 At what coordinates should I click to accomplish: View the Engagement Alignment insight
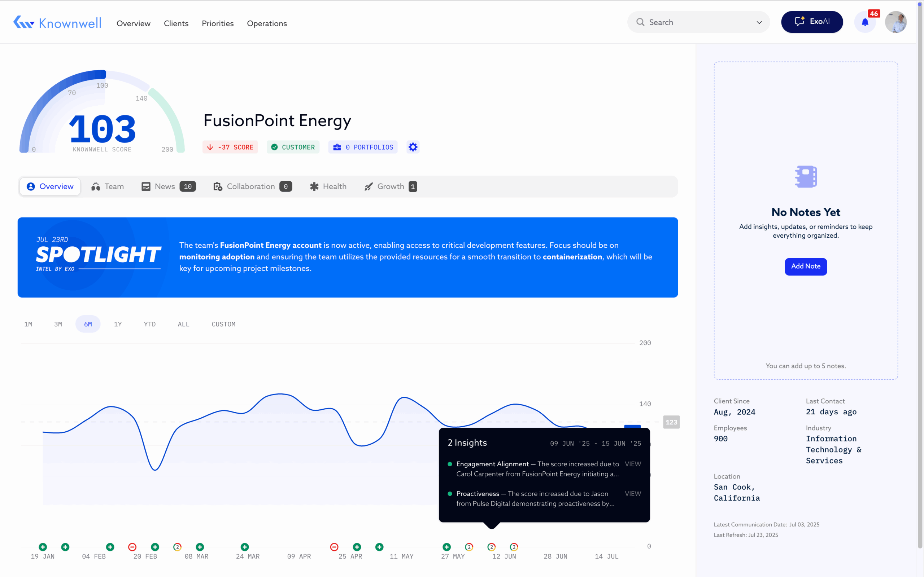tap(633, 464)
